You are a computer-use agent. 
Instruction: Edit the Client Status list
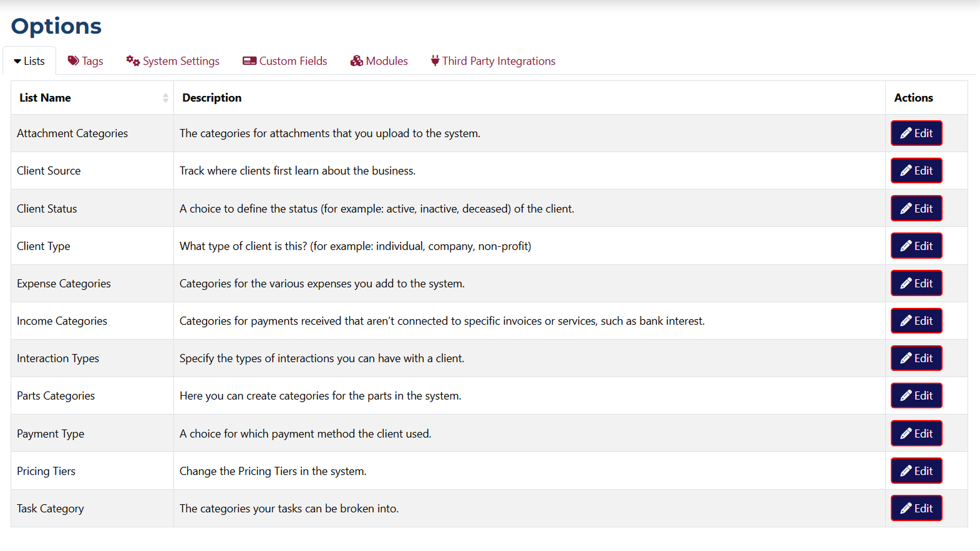point(916,209)
